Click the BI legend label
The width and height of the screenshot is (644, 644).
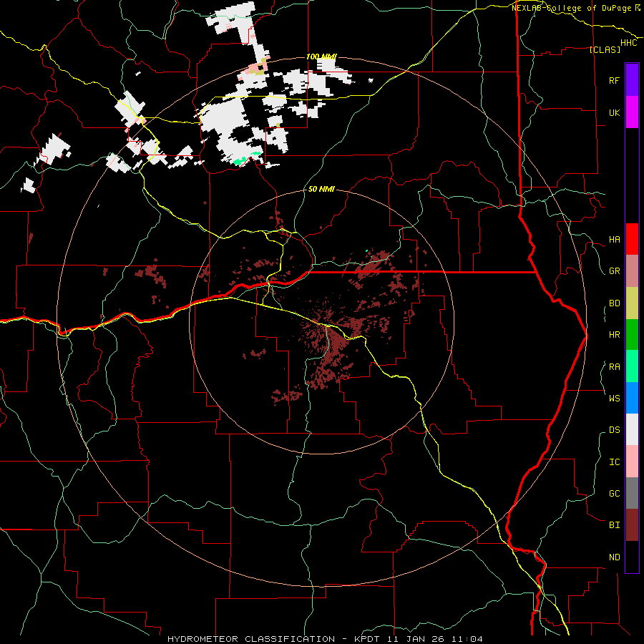pos(615,525)
